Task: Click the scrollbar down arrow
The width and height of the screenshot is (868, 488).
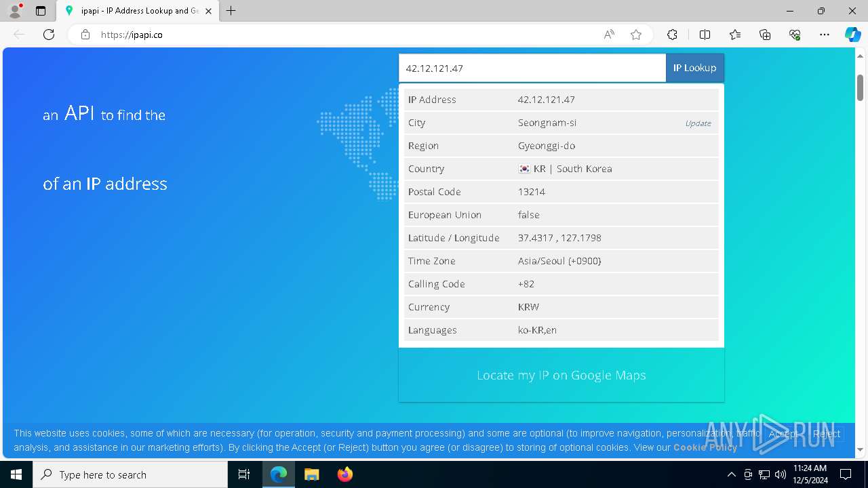Action: pos(860,449)
